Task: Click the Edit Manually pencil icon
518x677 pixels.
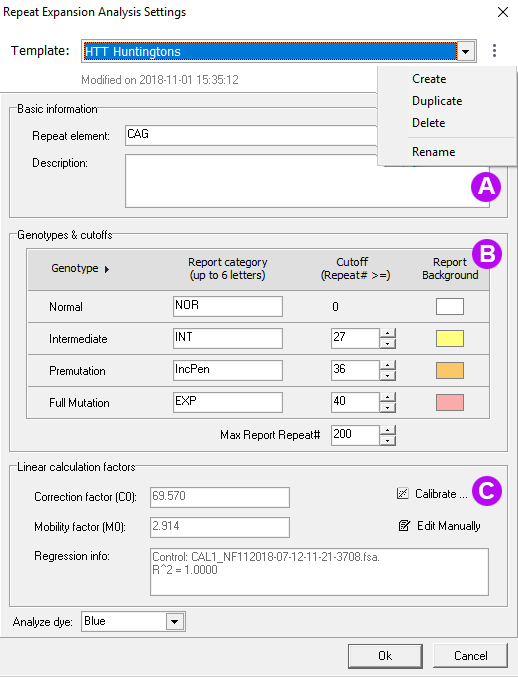Action: pyautogui.click(x=404, y=525)
